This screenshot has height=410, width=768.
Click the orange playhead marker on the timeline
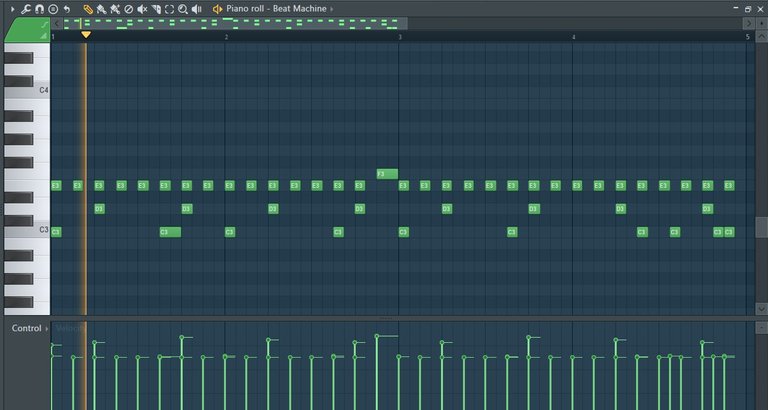86,35
